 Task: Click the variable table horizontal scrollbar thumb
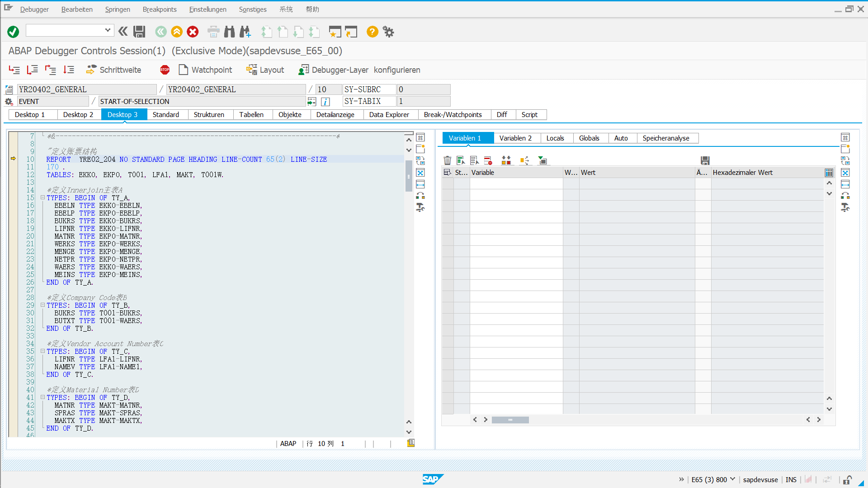(x=510, y=420)
